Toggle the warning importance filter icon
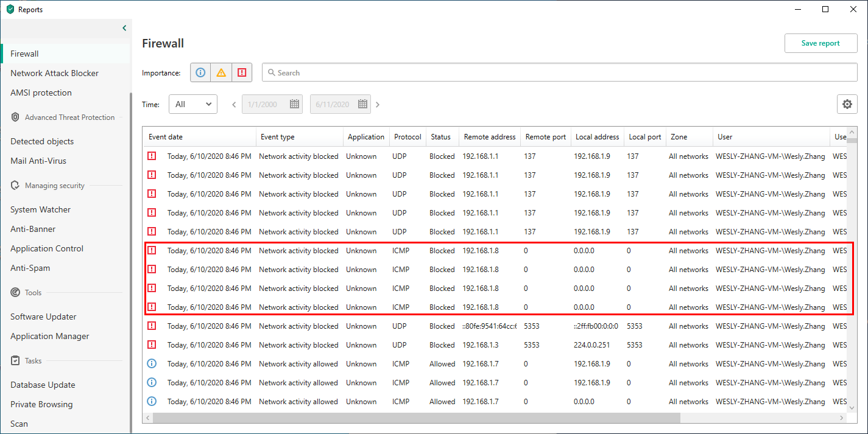 (x=221, y=72)
